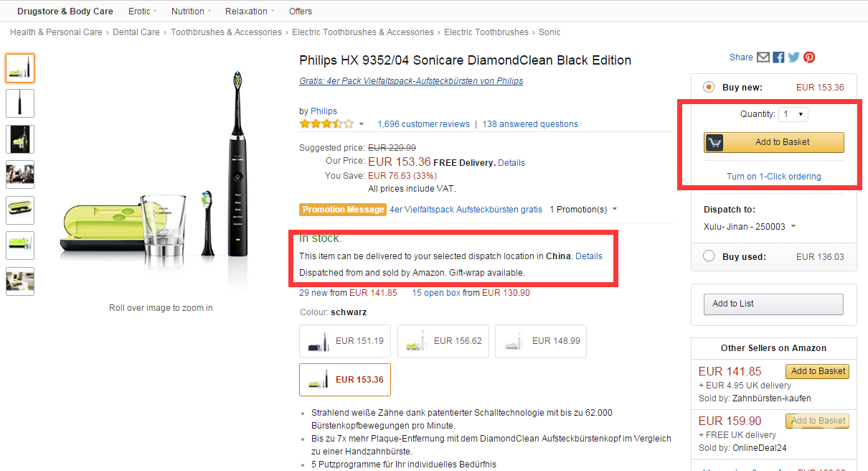Select the Buy new radio button
Screen dimensions: 868x471
pos(709,88)
